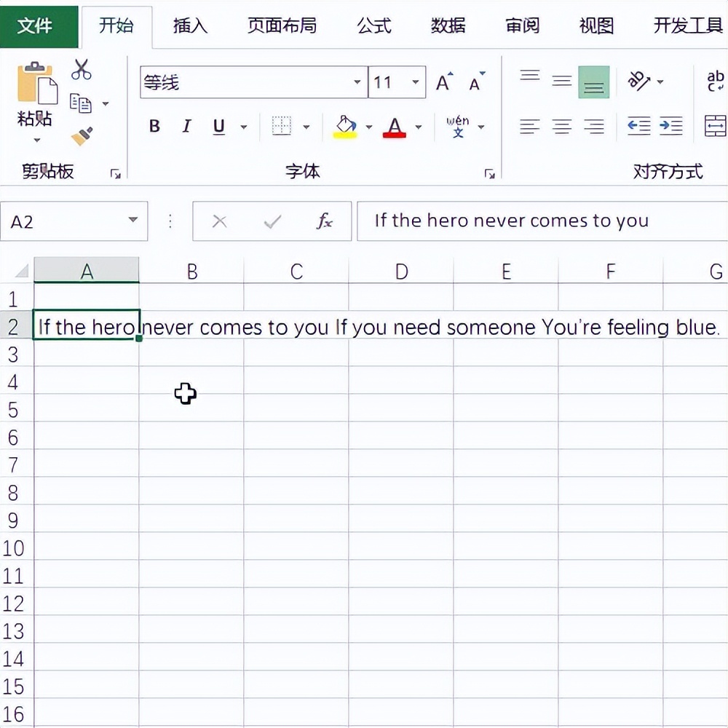The height and width of the screenshot is (728, 728).
Task: Expand font color dropdown arrow
Action: pos(419,127)
